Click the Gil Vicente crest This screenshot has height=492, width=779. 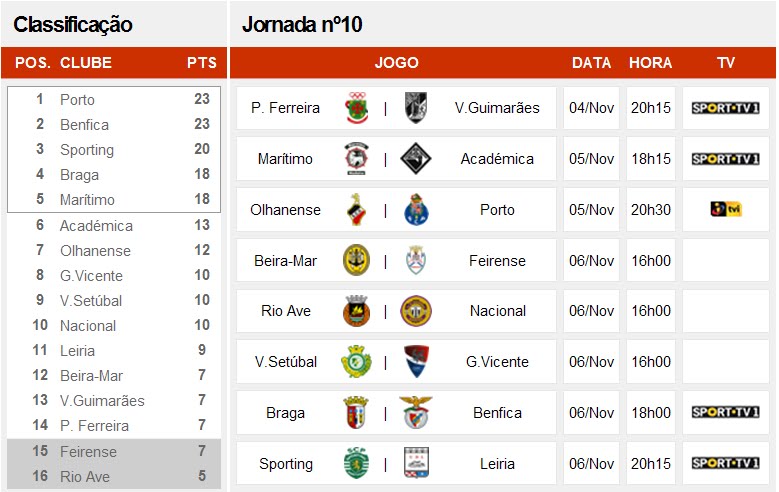416,361
